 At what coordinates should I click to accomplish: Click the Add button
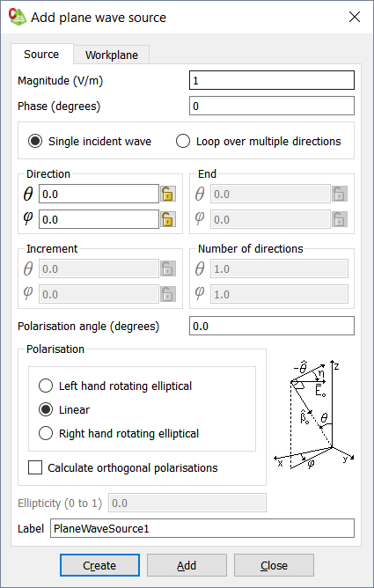(187, 565)
